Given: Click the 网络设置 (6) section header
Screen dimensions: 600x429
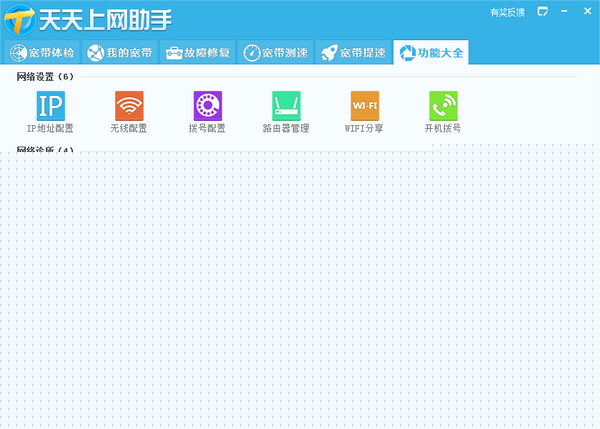Looking at the screenshot, I should tap(45, 76).
